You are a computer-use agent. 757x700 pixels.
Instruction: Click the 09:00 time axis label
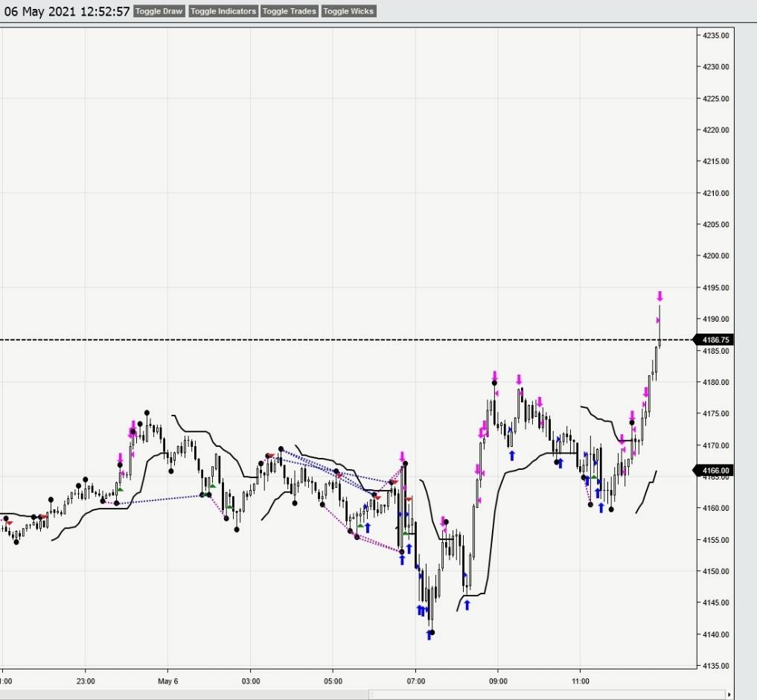(x=498, y=681)
